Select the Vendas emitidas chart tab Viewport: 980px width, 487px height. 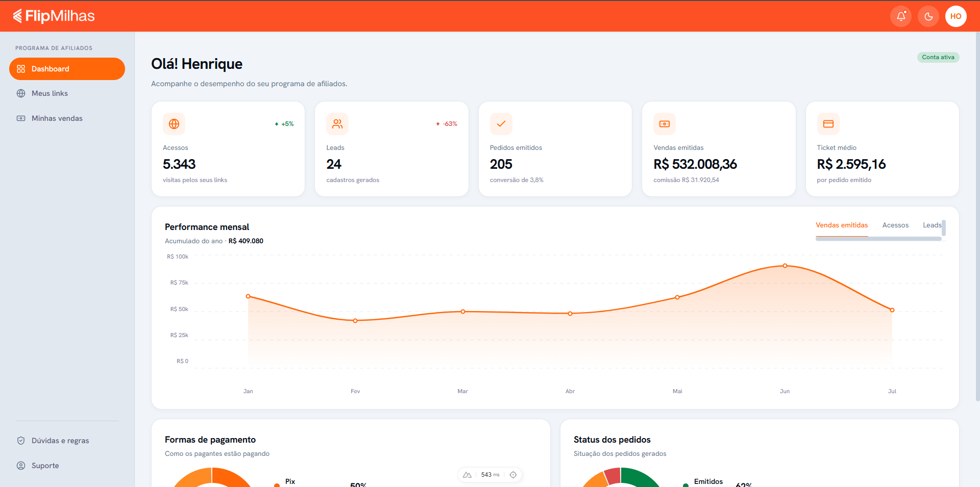[x=842, y=225]
